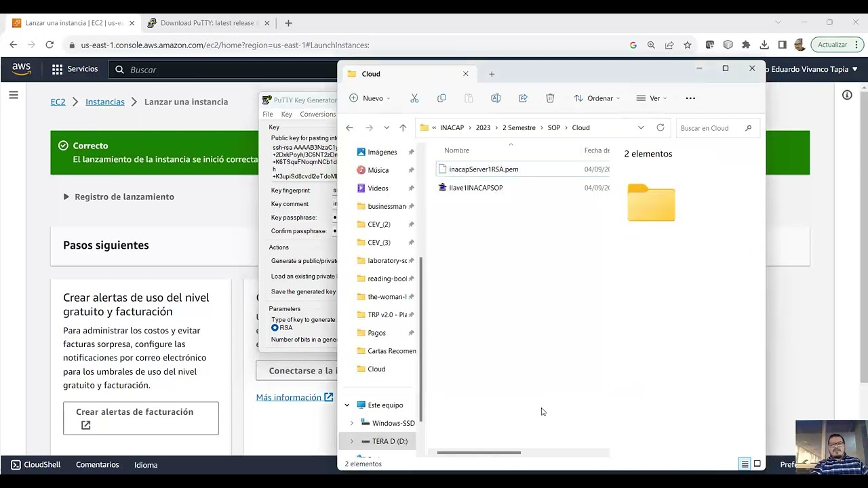This screenshot has height=488, width=868.
Task: Bookmark this page with the star icon
Action: click(688, 45)
